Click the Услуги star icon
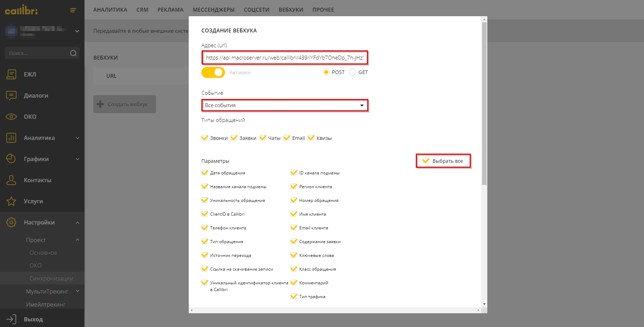 (x=11, y=201)
